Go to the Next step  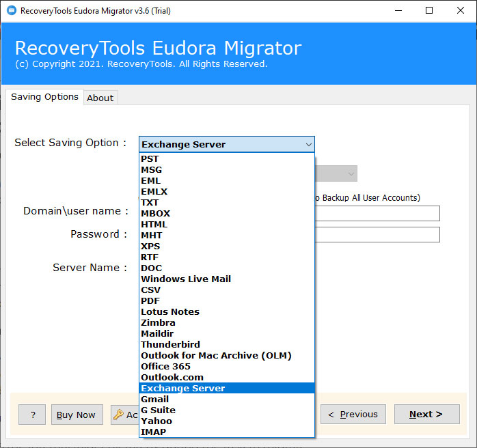point(426,415)
